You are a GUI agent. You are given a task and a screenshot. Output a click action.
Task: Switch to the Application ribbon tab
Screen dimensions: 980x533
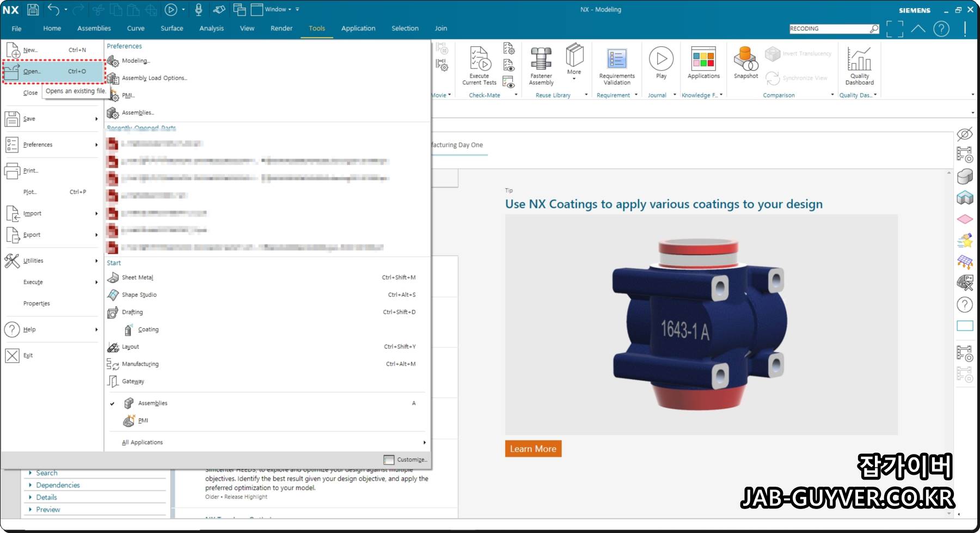click(358, 28)
